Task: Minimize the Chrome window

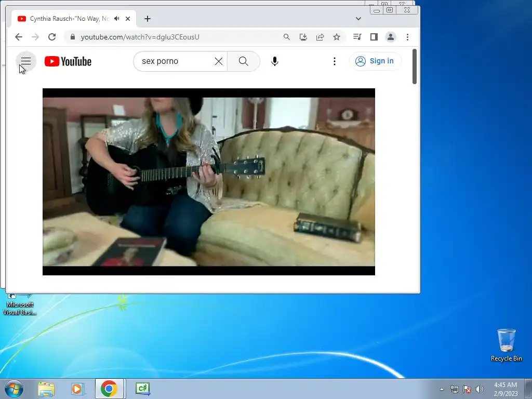Action: click(377, 10)
